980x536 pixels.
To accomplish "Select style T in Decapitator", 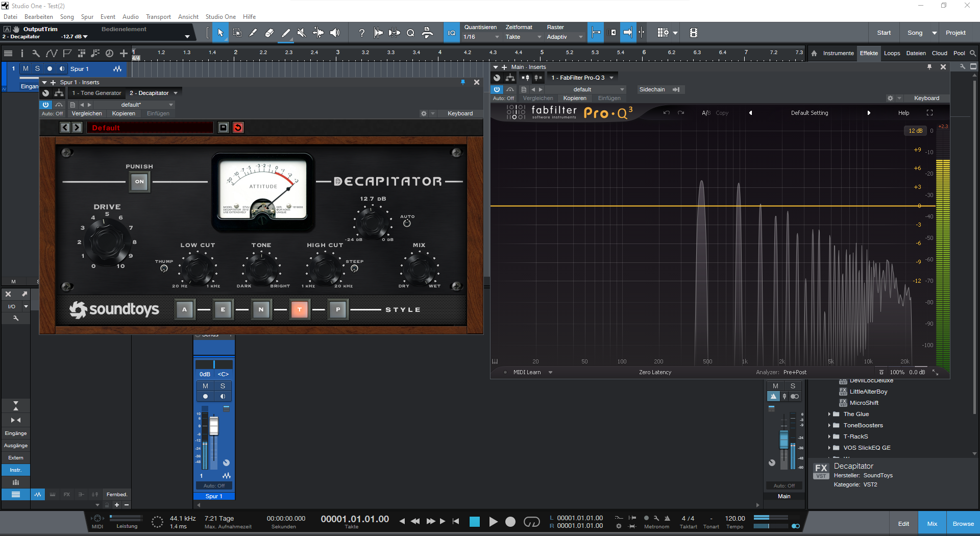I will [x=300, y=309].
